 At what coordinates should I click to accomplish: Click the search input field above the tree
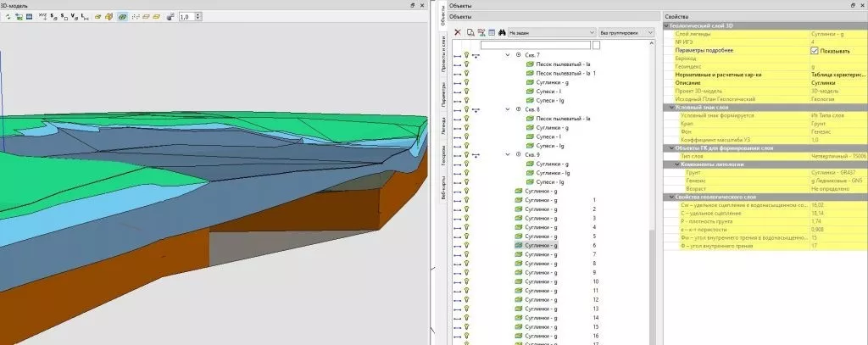click(x=535, y=44)
